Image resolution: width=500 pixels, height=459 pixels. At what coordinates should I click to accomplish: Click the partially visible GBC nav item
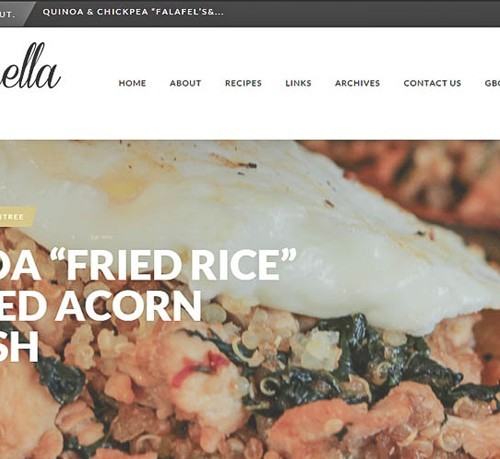(492, 83)
